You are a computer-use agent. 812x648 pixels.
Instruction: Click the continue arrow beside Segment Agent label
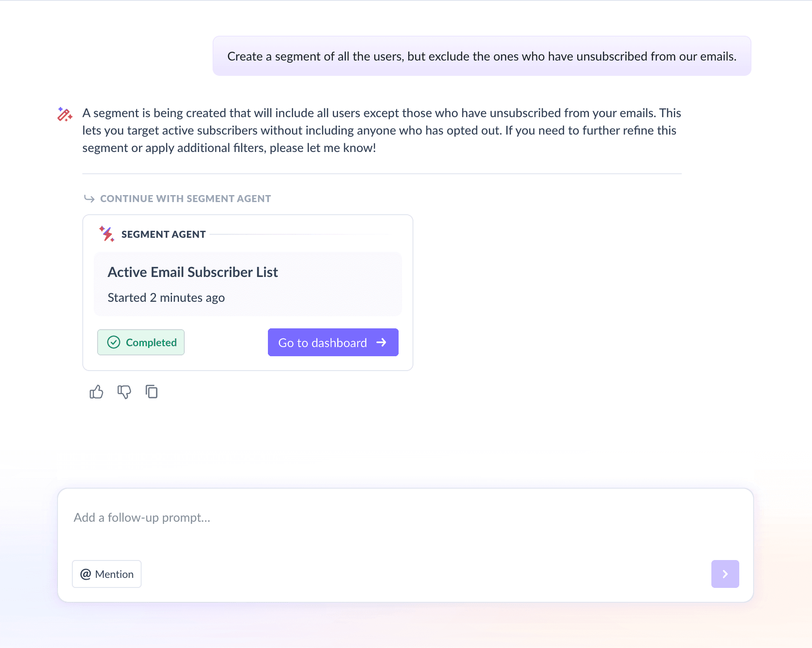[x=89, y=199]
